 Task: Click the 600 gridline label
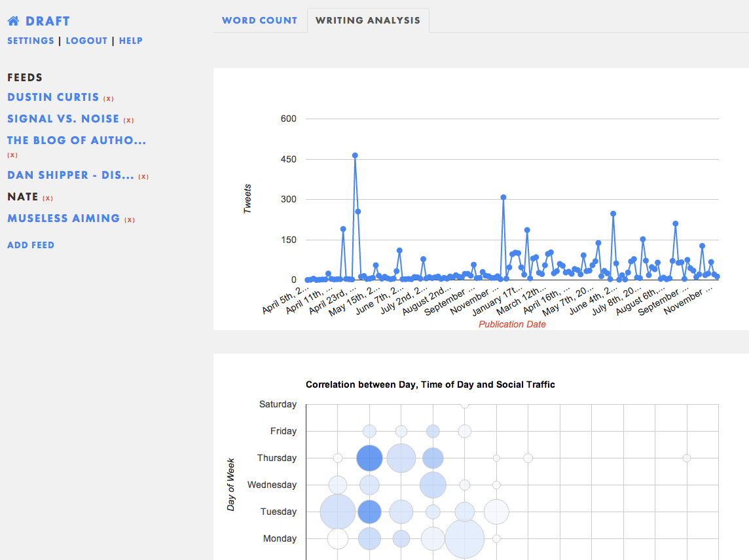(289, 119)
